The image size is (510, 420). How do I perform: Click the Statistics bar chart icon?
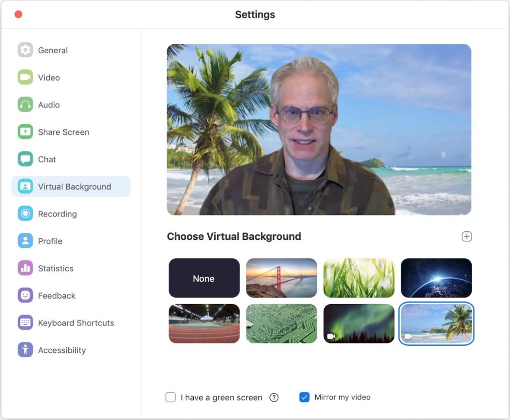25,268
